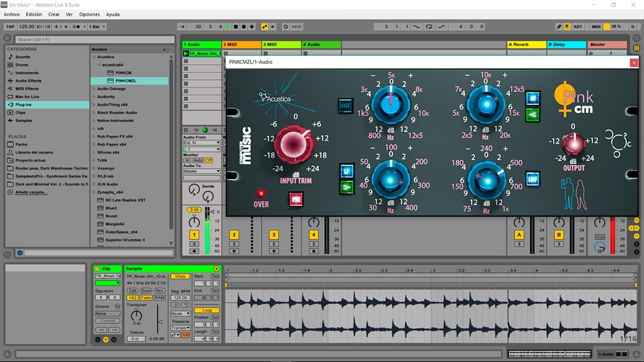
Task: Click the Groove hot-swap round icon
Action: click(118, 306)
